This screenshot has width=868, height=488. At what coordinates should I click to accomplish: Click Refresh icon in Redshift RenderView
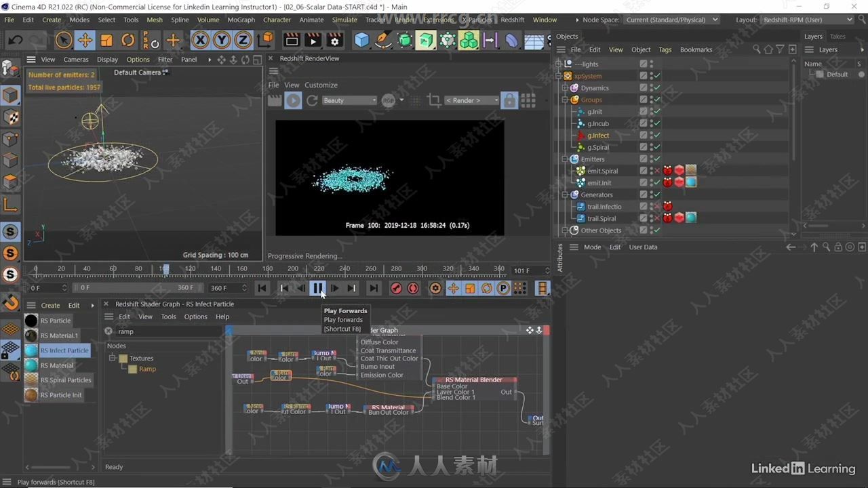coord(312,100)
